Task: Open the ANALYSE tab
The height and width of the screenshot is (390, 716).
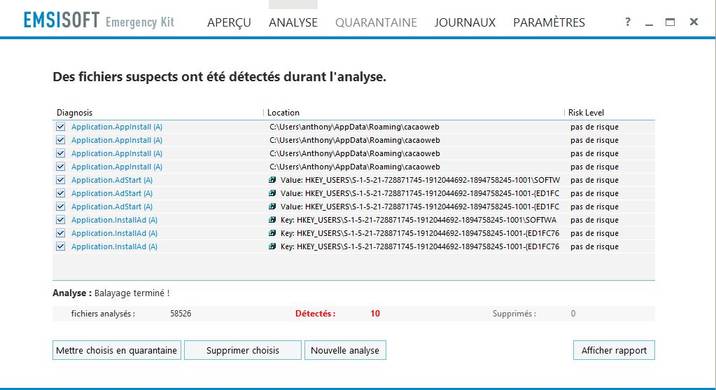Action: (x=293, y=22)
